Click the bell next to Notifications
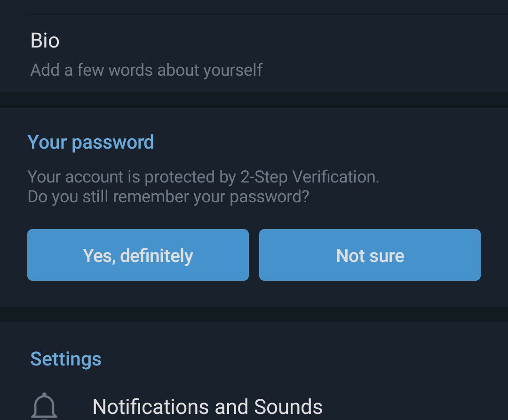The width and height of the screenshot is (508, 420). pyautogui.click(x=44, y=406)
